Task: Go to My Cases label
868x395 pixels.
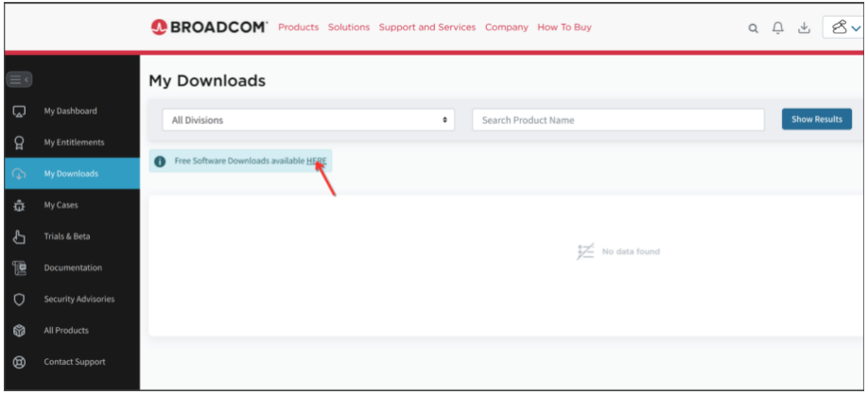Action: [x=61, y=205]
